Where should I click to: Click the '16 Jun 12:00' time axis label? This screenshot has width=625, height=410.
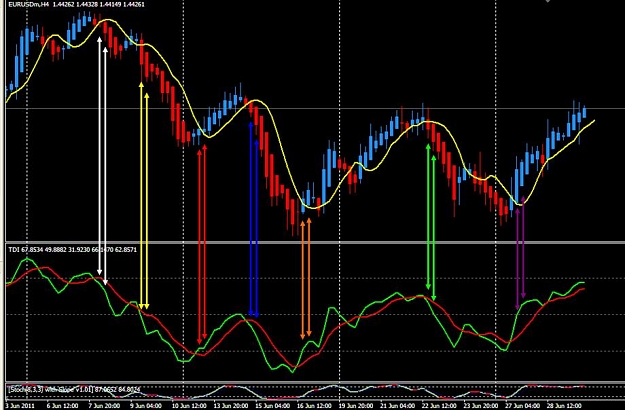tap(314, 406)
